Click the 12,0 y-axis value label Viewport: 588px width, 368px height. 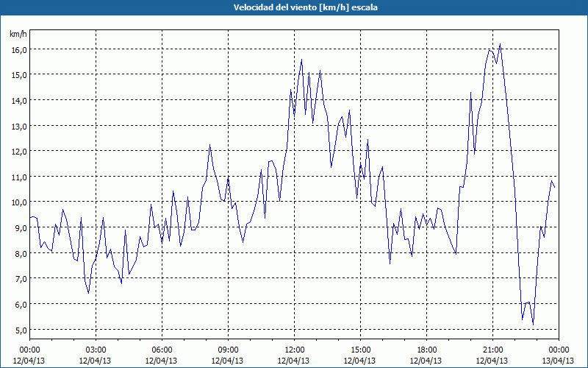point(18,151)
